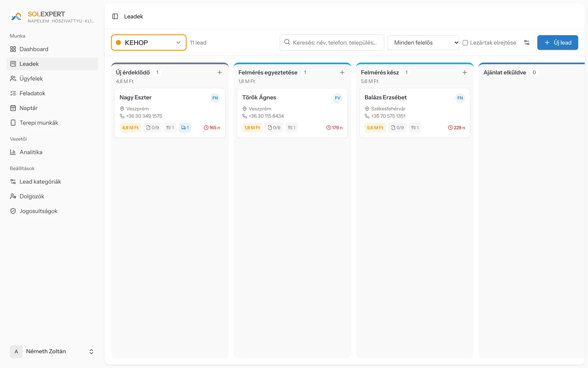Click FN assignee avatar on Nagy Eszter card
Viewport: 588px width, 368px height.
(215, 98)
